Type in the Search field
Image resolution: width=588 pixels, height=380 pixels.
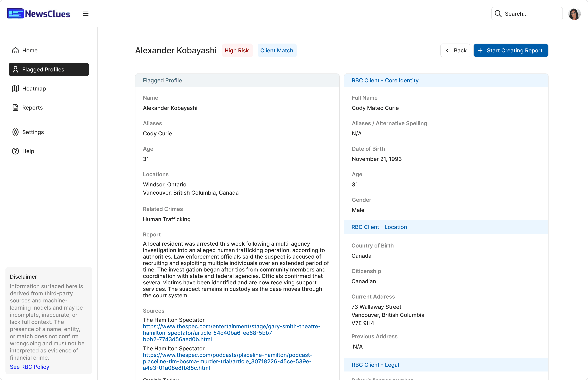point(530,14)
